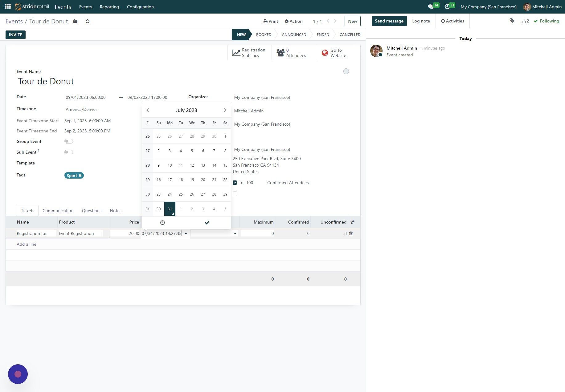
Task: Switch to the Questions tab
Action: click(92, 211)
